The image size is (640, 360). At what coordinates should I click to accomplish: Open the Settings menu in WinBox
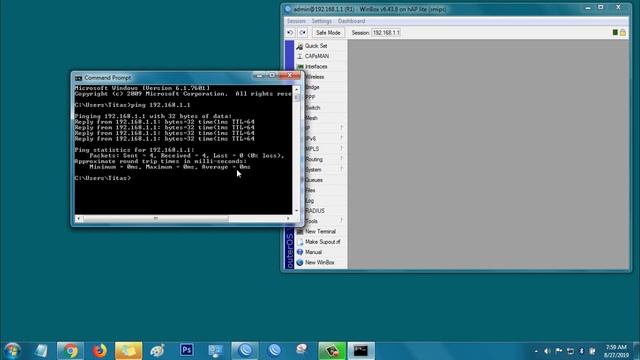coord(322,21)
